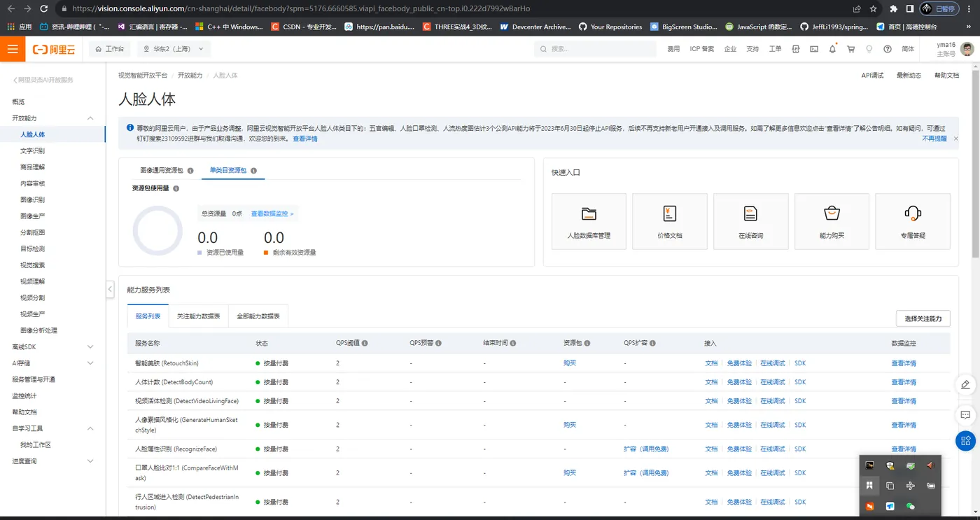Click 购买 for 智能美肤 (RetouchSkin)
980x520 pixels.
pos(570,363)
